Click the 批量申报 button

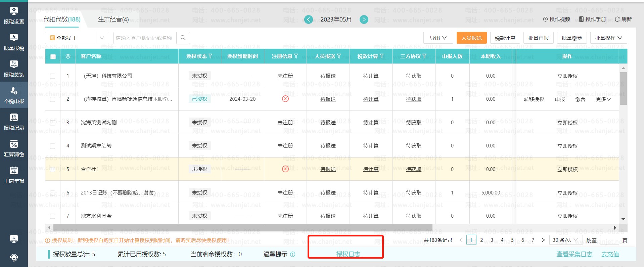pos(538,38)
